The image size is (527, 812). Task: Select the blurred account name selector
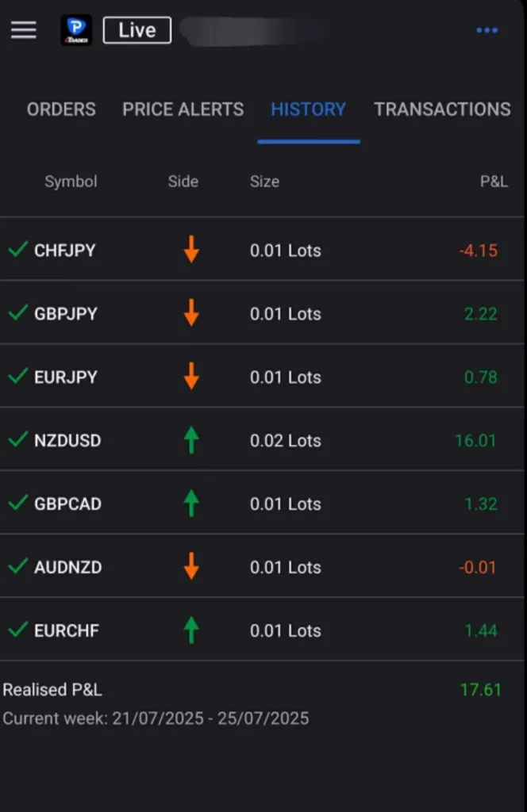251,30
